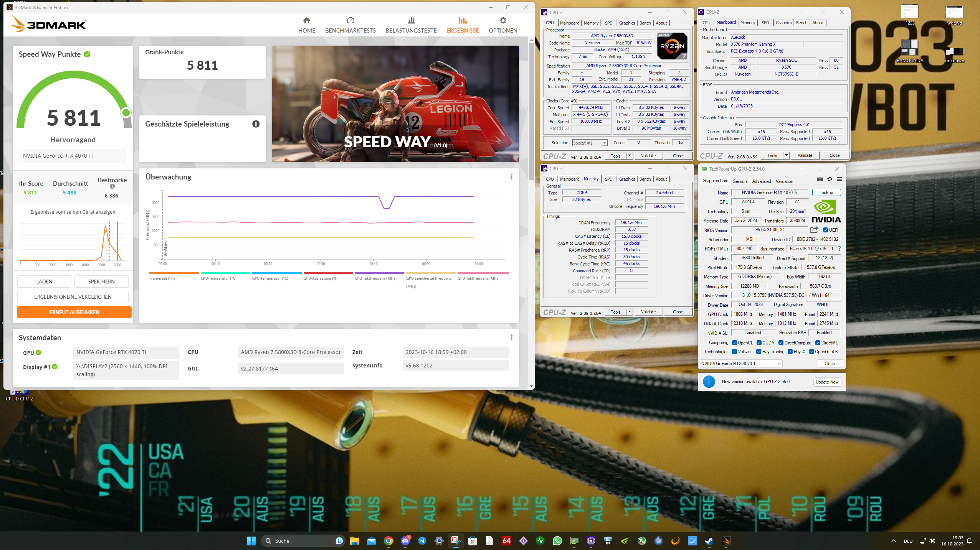Screen dimensions: 980x550
Task: Click the LADEN button
Action: (x=44, y=282)
